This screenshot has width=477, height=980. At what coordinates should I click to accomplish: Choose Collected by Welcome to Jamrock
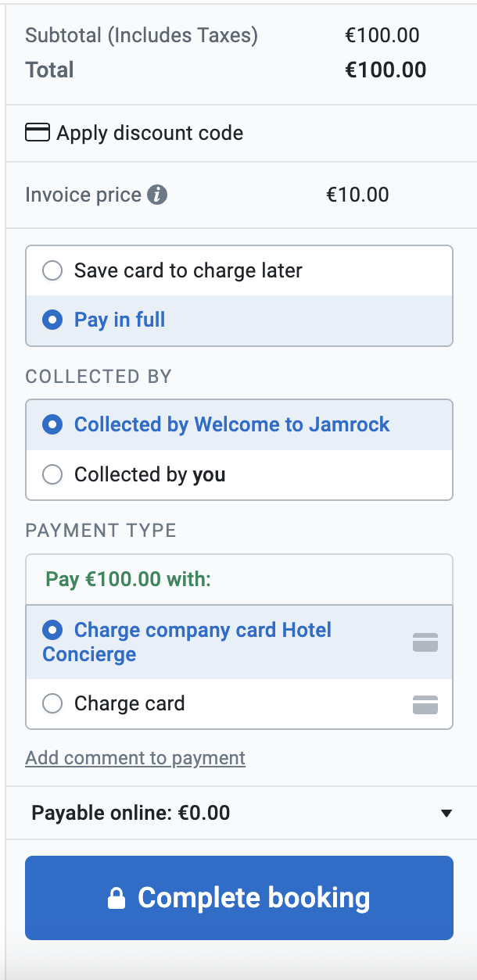click(52, 425)
